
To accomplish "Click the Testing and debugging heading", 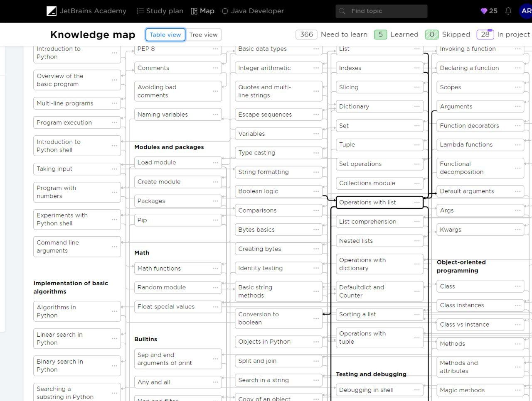I will [x=371, y=374].
